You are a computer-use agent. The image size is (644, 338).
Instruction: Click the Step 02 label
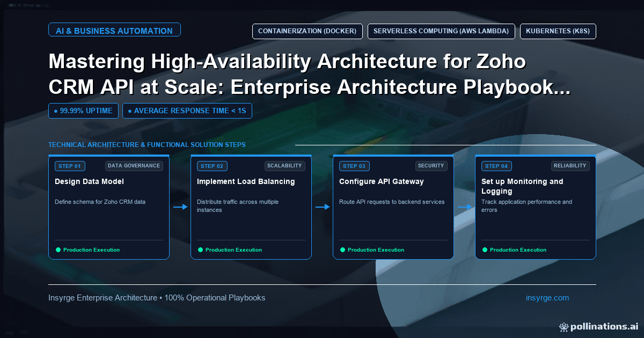(212, 166)
